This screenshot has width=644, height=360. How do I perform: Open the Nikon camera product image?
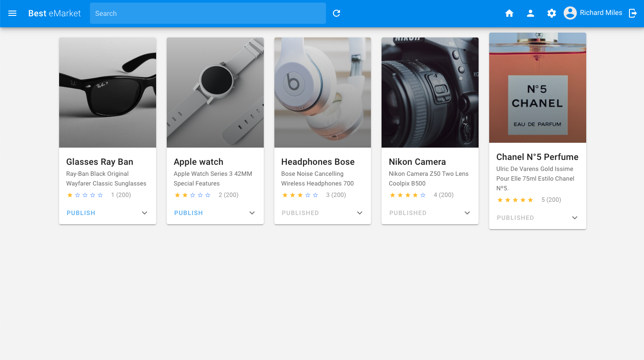430,93
